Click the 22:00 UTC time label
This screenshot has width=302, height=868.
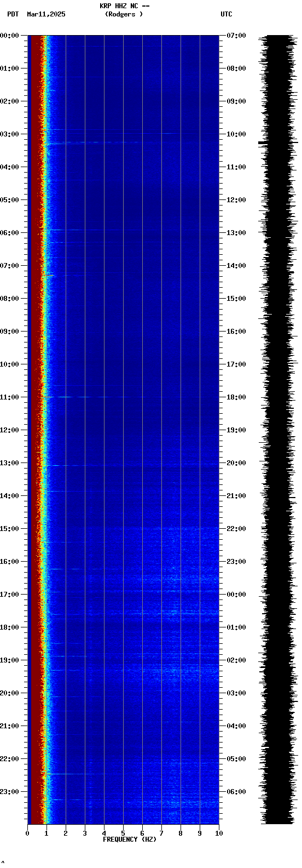(x=236, y=529)
